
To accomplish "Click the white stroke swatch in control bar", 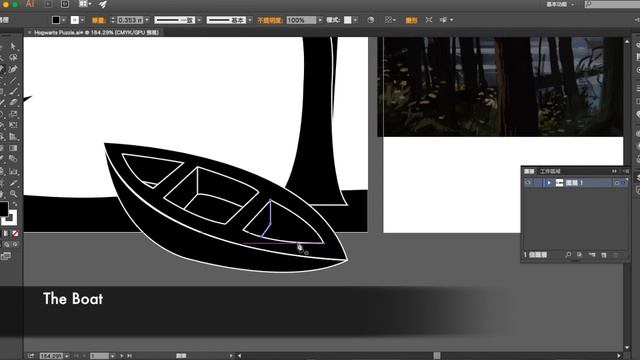I will click(x=75, y=20).
